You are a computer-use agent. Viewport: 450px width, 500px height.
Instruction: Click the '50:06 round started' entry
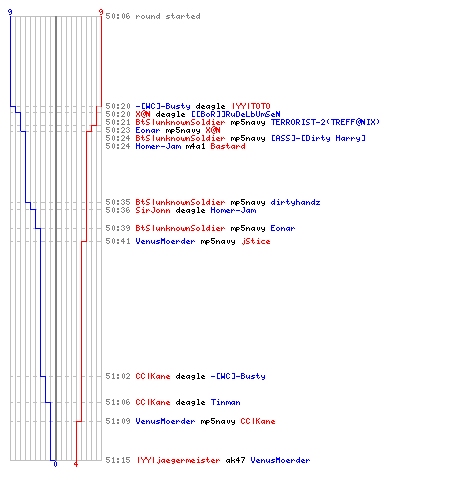(153, 16)
